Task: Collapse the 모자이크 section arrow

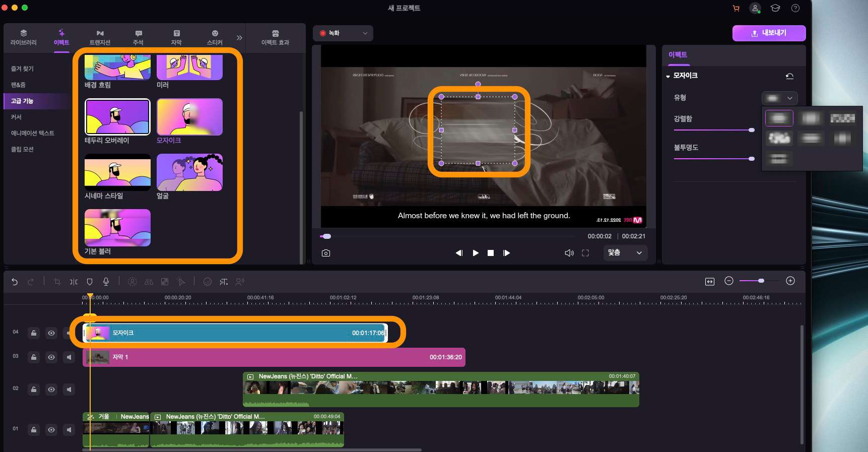Action: coord(668,76)
